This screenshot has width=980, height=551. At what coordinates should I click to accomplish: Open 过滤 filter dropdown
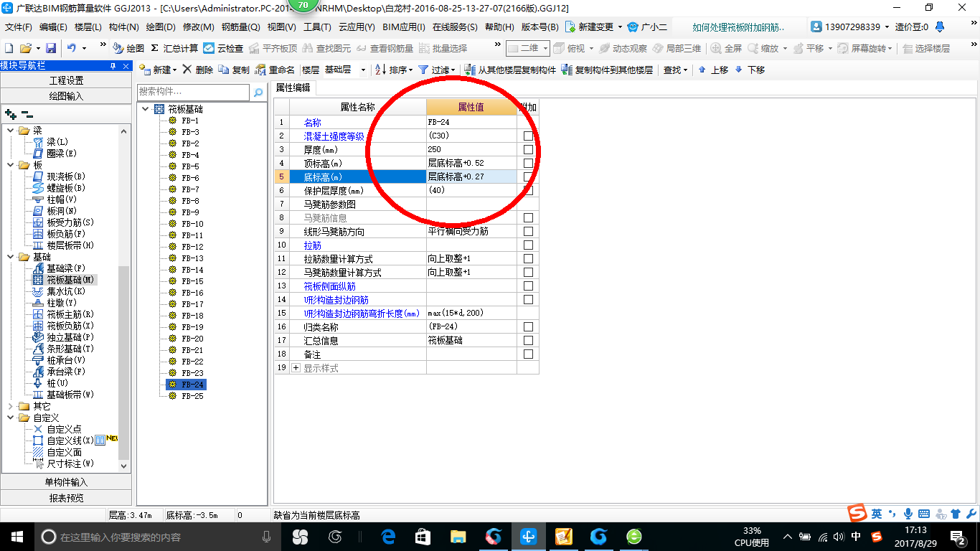click(x=438, y=70)
